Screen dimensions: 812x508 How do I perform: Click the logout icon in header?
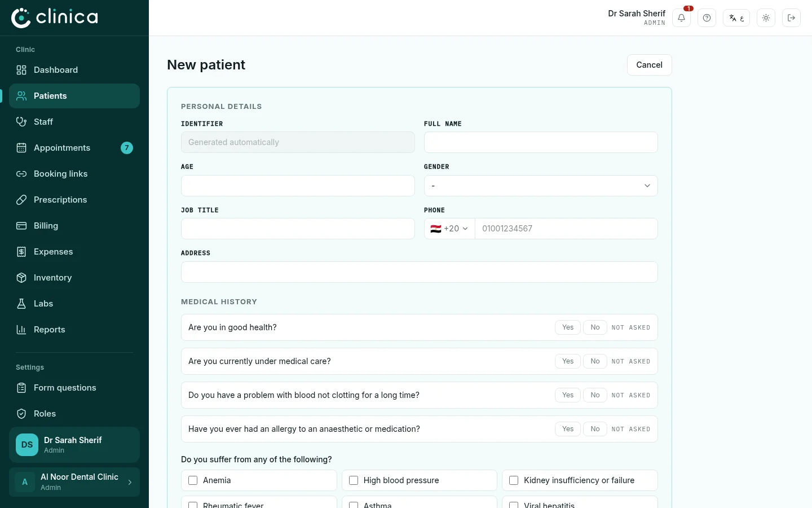(791, 18)
